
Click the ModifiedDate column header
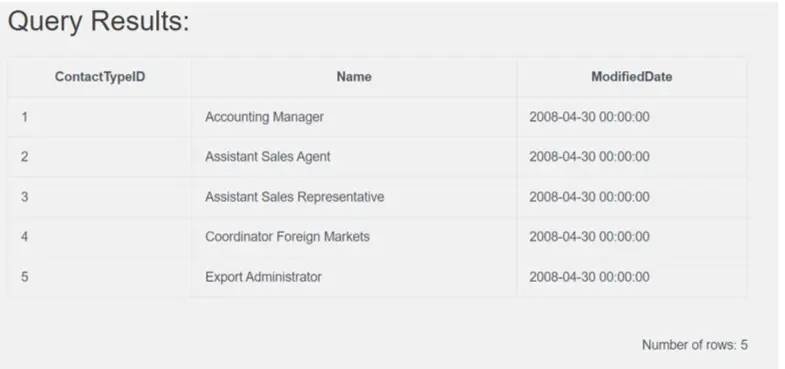tap(632, 77)
